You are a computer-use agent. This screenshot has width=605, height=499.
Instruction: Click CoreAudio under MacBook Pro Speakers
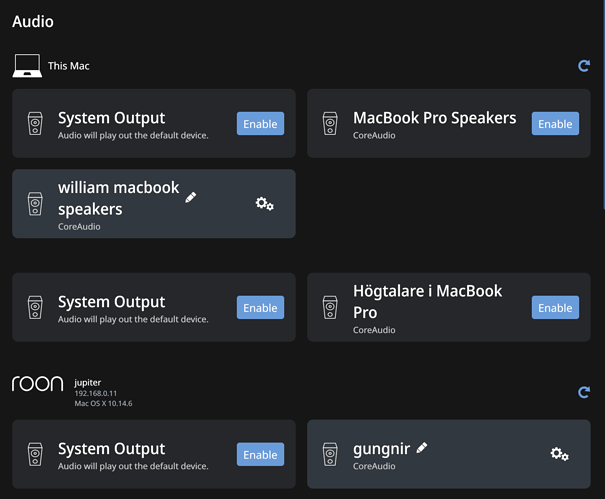pos(374,135)
